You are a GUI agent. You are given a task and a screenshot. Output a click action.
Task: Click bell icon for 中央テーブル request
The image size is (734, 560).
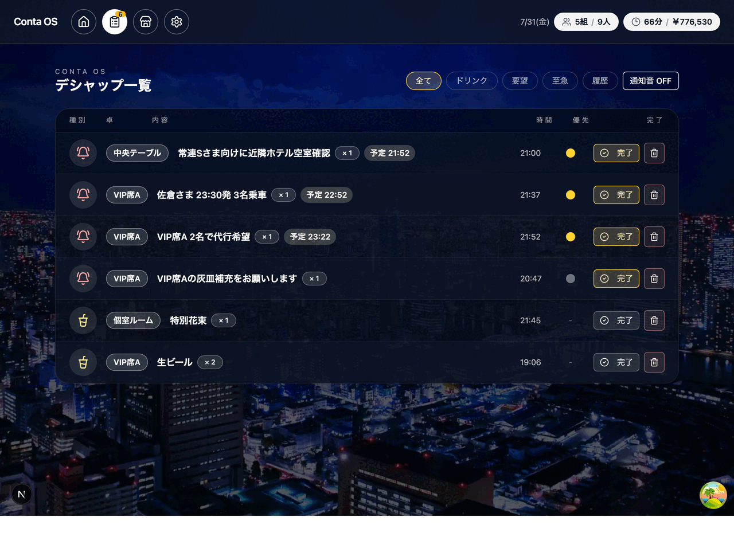[x=83, y=153]
